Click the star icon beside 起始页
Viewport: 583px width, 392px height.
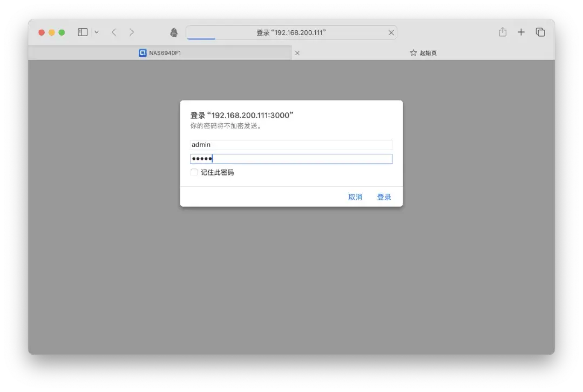412,53
